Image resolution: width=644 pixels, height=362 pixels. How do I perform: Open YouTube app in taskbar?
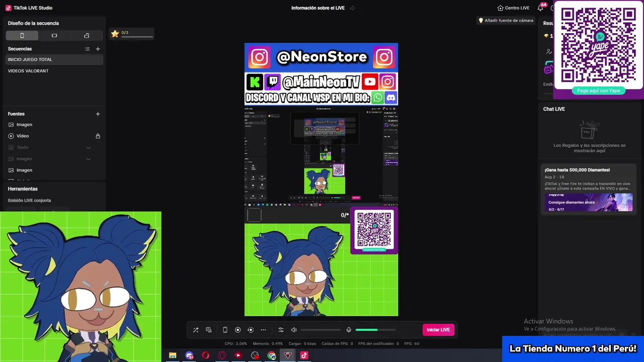[238, 355]
